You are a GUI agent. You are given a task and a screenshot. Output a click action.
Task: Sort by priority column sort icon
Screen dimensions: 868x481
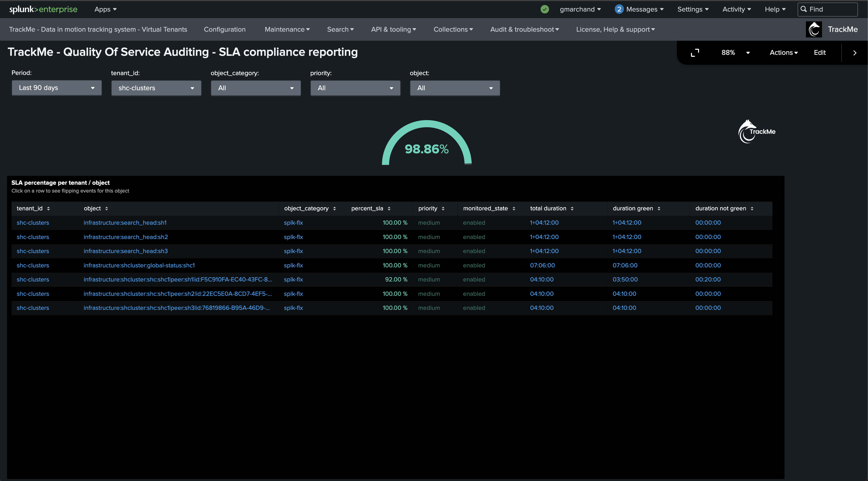click(x=443, y=209)
